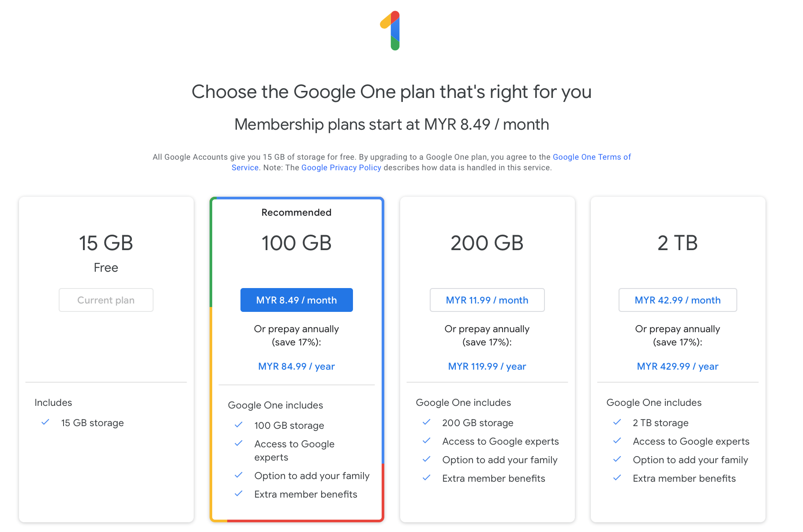Click checkmark next to Option to add your family in 2 TB plan
This screenshot has height=532, width=803.
(x=617, y=459)
